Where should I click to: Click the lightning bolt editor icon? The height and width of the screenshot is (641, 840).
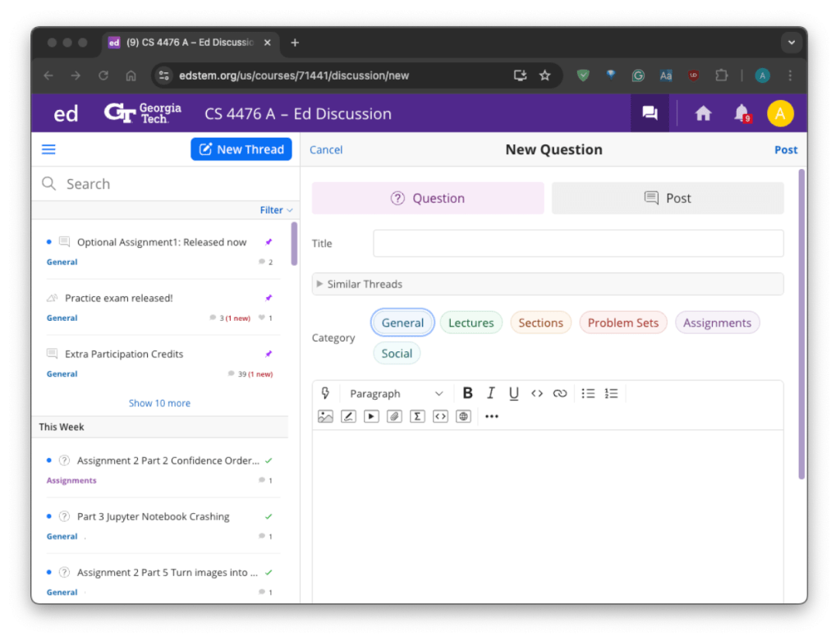(325, 394)
